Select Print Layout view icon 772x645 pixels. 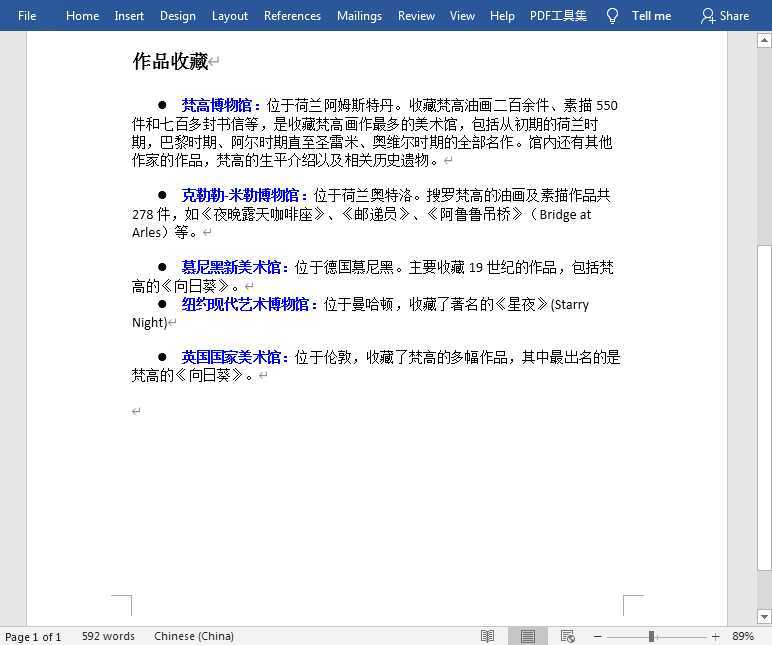[x=528, y=636]
